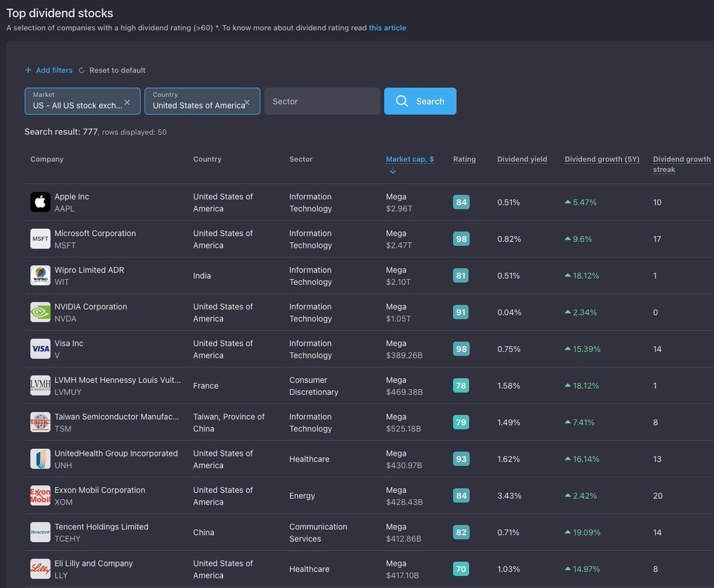Click Apple's rating badge 84
The height and width of the screenshot is (588, 714).
pyautogui.click(x=461, y=202)
